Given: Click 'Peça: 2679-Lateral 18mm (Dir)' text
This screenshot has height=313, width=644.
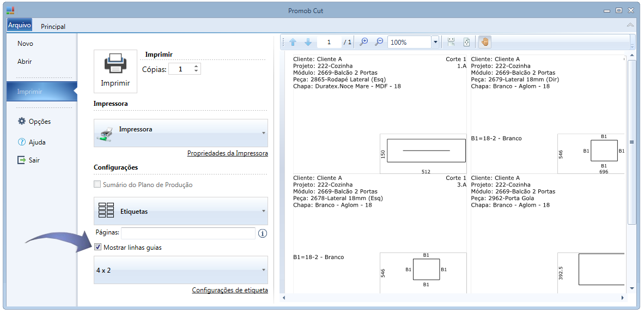Looking at the screenshot, I should (x=515, y=80).
